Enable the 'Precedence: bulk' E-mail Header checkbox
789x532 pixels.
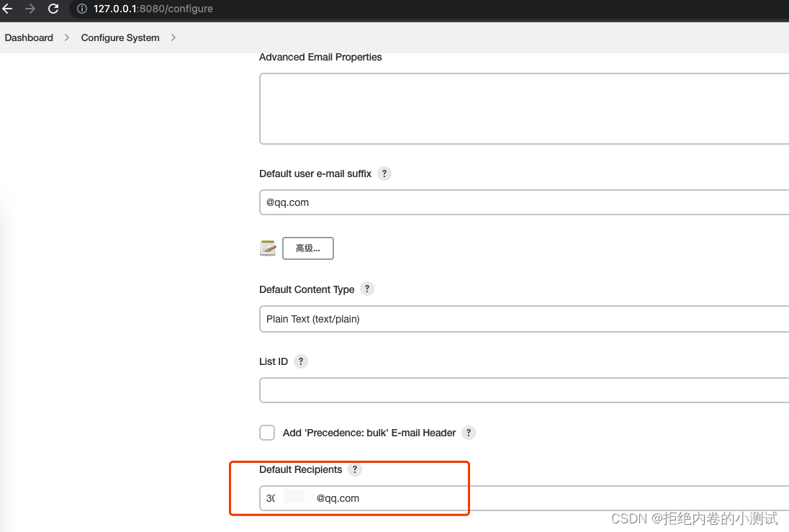coord(267,433)
